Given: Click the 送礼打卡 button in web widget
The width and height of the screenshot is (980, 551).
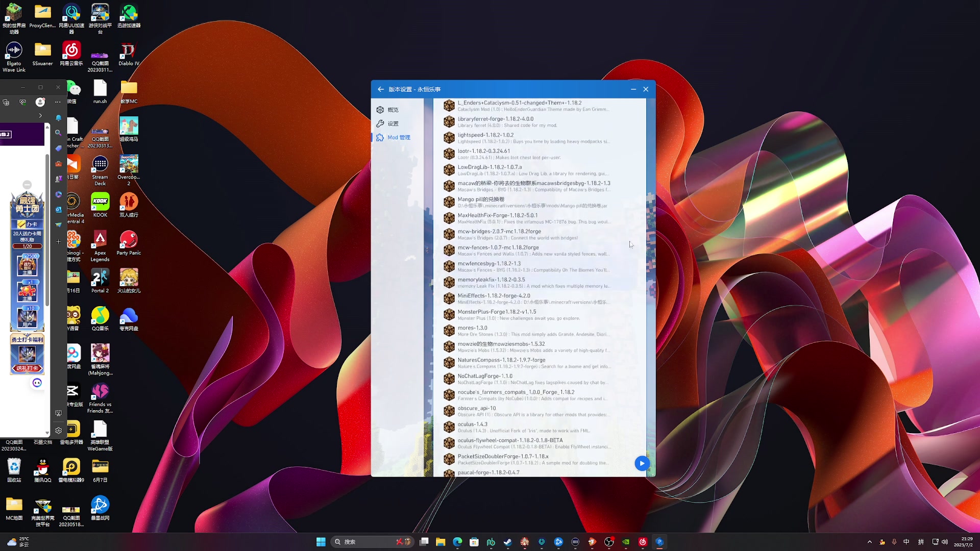Looking at the screenshot, I should tap(27, 368).
